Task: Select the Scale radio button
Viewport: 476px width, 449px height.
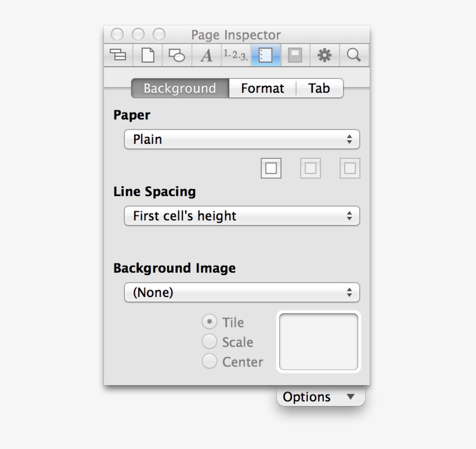Action: pyautogui.click(x=210, y=342)
